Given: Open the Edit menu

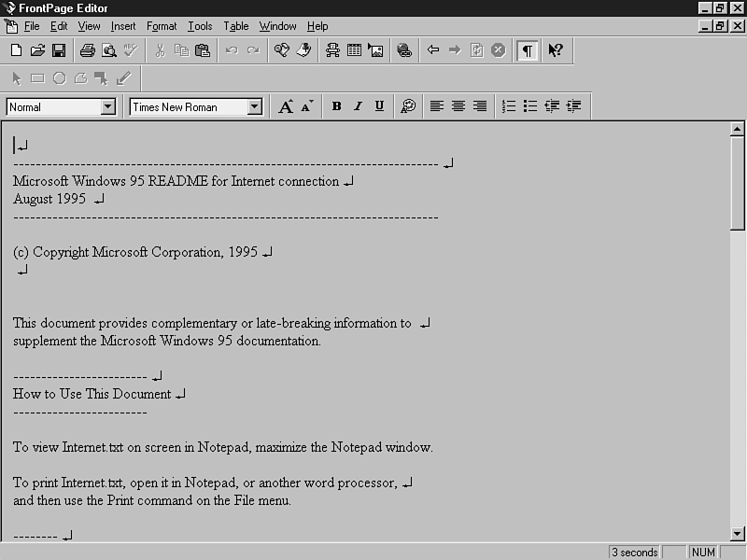Looking at the screenshot, I should tap(59, 26).
